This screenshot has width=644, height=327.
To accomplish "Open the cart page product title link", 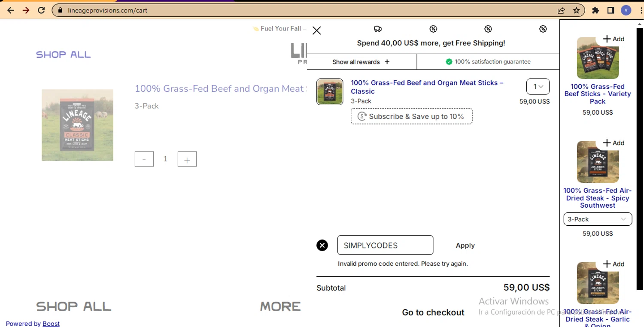I will pos(221,89).
